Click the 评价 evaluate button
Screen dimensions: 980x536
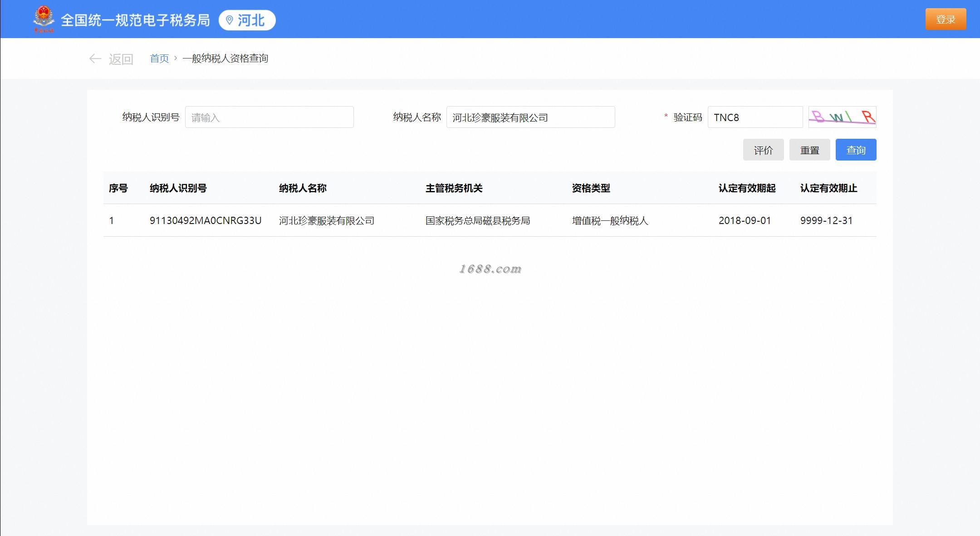click(763, 150)
